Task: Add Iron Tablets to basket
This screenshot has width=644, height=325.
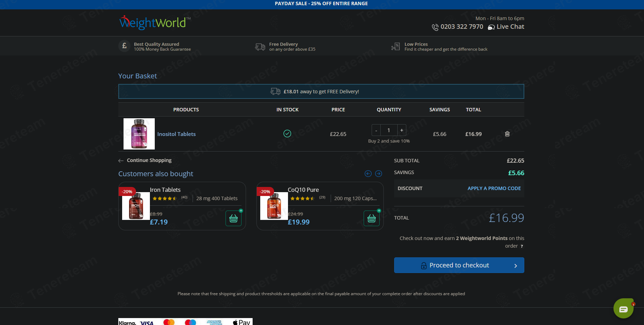Action: (x=234, y=219)
